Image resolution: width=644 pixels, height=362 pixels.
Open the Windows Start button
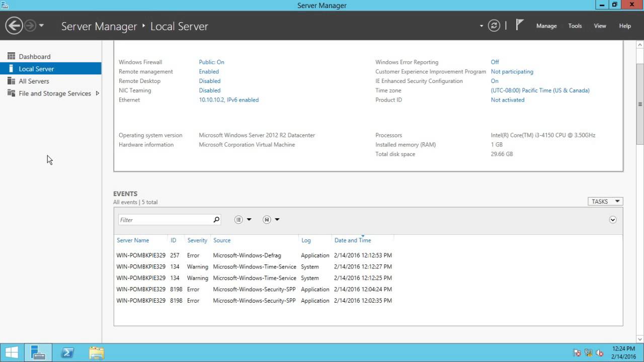point(12,352)
